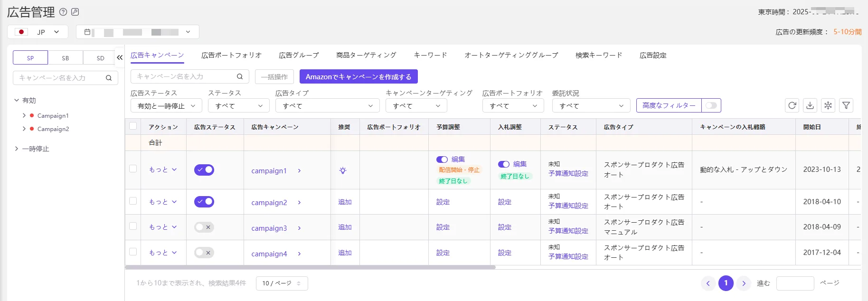Viewport: 868px width, 301px height.
Task: Open the 商品ターゲティング tab
Action: tap(366, 55)
